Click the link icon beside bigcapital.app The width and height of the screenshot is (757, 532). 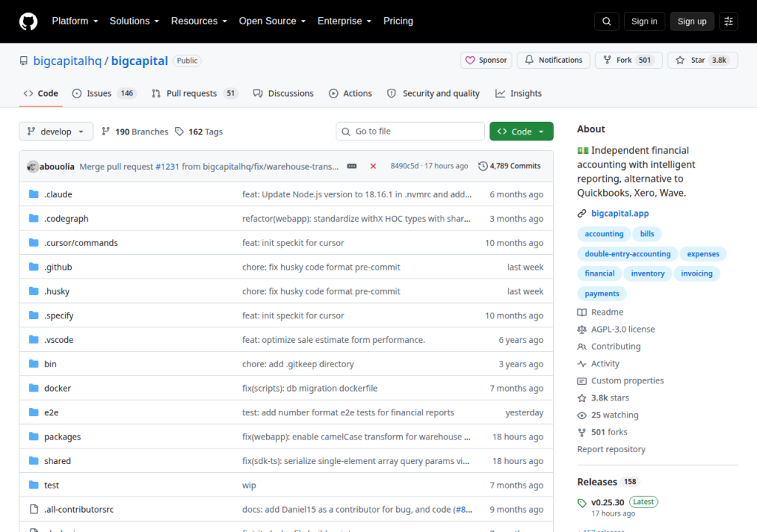pos(582,214)
